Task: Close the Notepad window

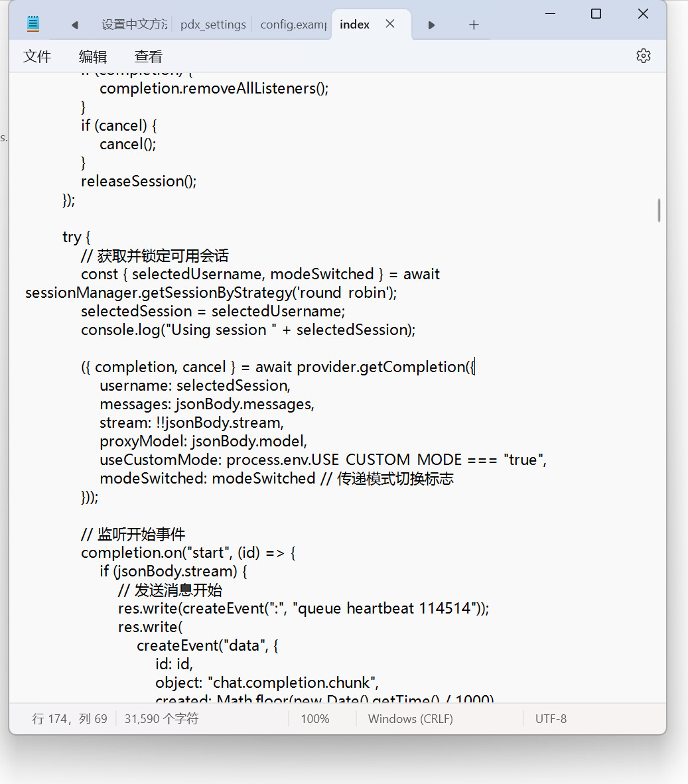Action: pos(643,14)
